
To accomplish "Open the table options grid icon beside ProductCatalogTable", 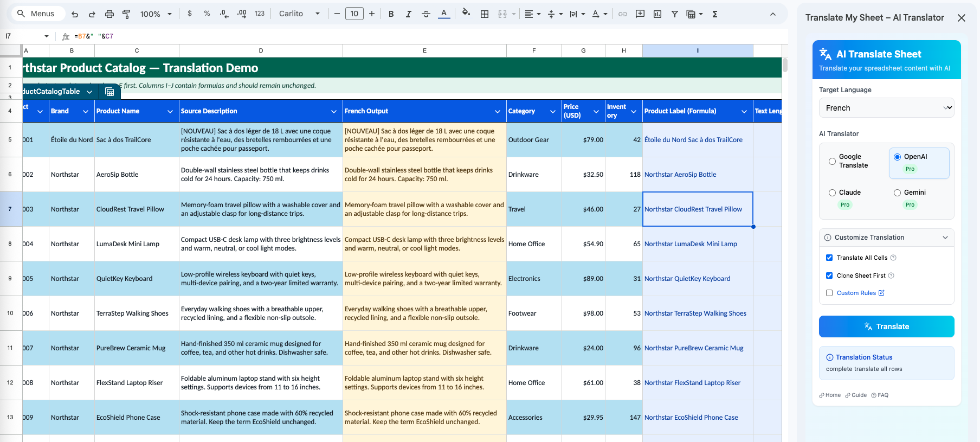I will [109, 92].
